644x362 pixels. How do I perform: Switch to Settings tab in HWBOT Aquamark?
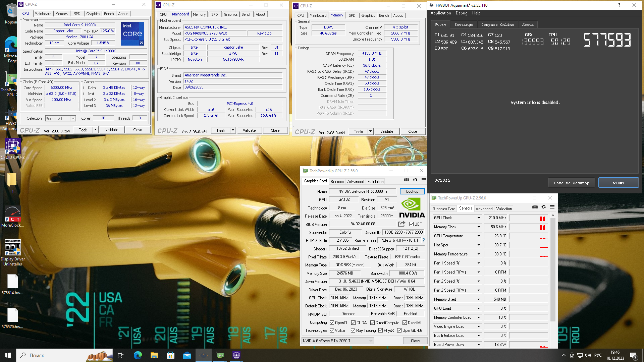coord(464,24)
